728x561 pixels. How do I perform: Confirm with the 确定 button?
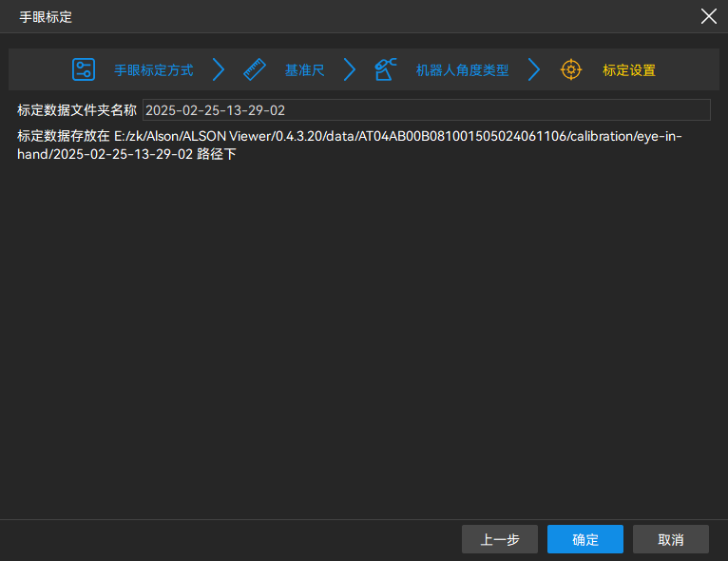[585, 539]
